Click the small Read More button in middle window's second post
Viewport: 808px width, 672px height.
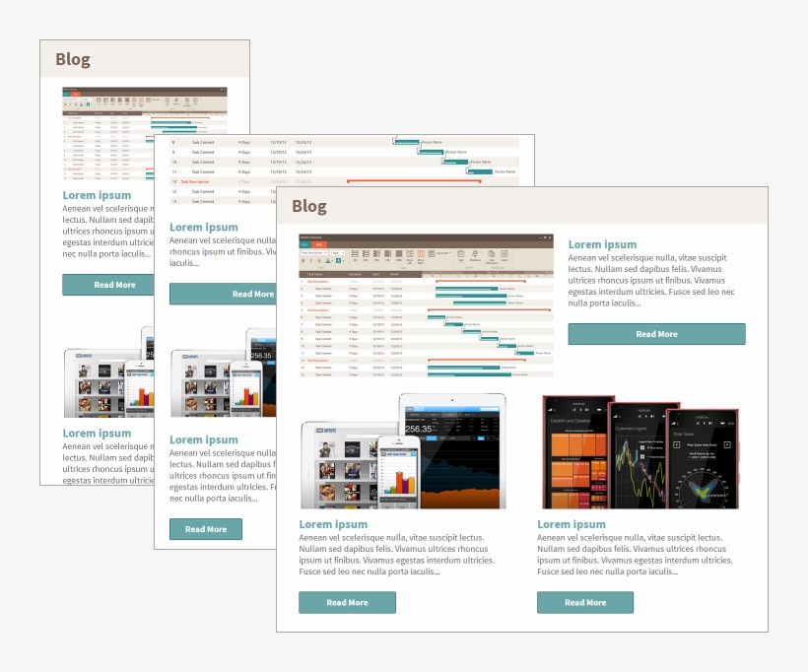point(206,529)
